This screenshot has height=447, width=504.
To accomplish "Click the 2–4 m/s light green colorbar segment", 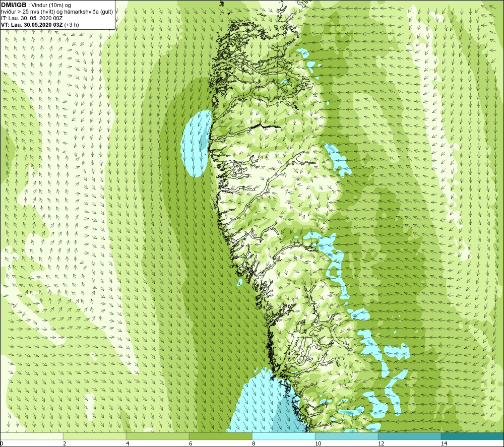I will click(95, 436).
